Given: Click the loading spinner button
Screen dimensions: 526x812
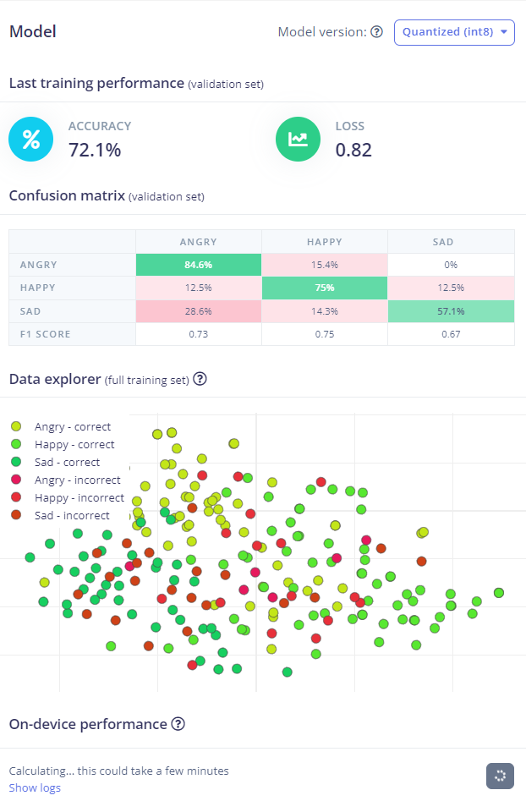Looking at the screenshot, I should click(x=500, y=776).
